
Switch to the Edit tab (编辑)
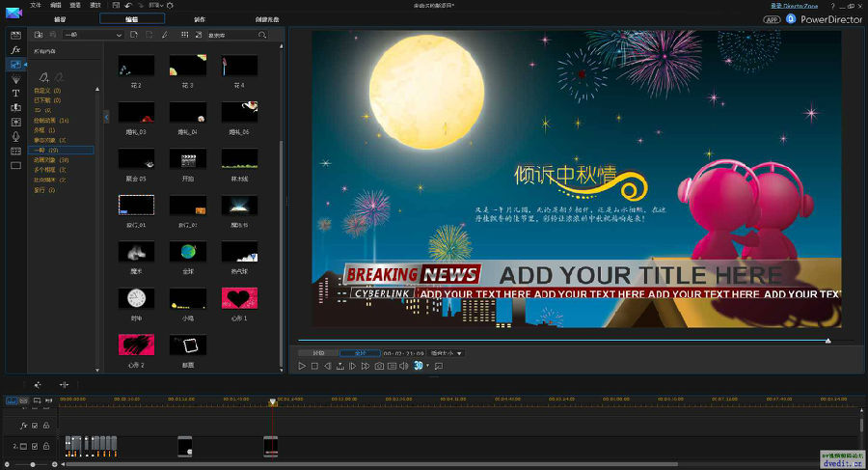coord(132,18)
